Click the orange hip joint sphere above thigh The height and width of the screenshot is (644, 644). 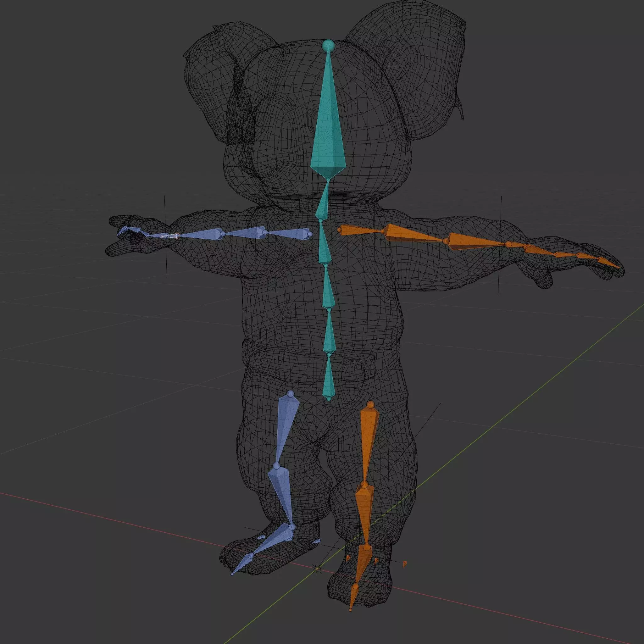click(370, 405)
